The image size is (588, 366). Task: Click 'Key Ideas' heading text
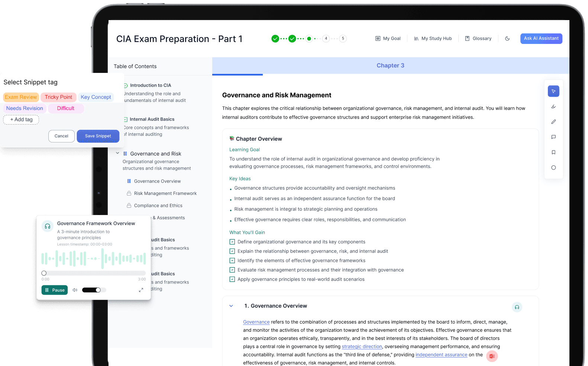tap(240, 179)
